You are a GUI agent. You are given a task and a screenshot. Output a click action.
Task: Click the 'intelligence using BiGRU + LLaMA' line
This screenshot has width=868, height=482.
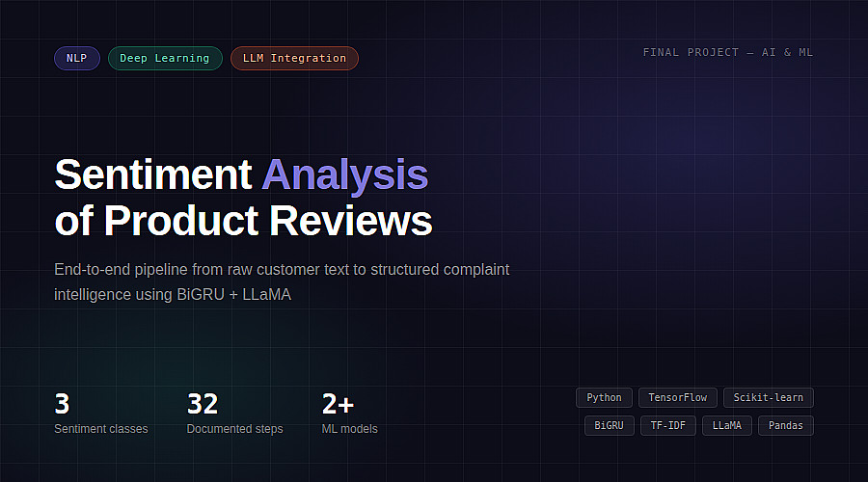tap(173, 294)
